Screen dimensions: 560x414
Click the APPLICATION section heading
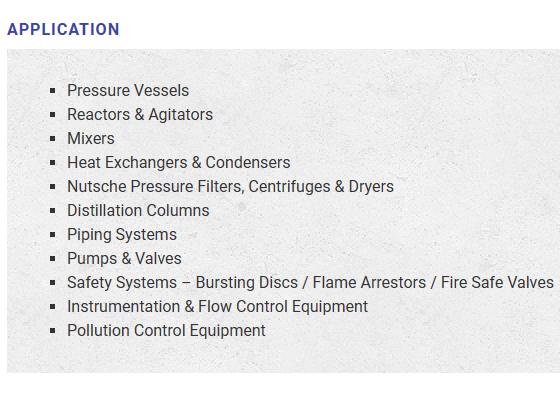63,29
